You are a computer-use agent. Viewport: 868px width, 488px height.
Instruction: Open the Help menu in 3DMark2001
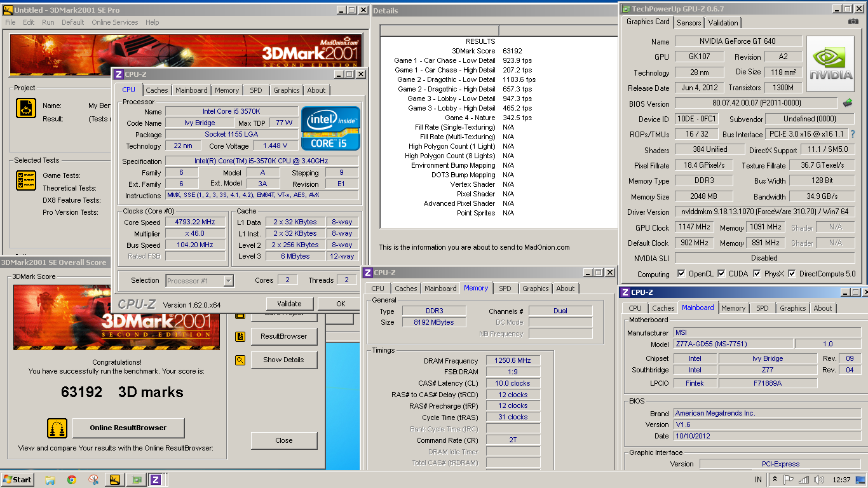[x=153, y=22]
